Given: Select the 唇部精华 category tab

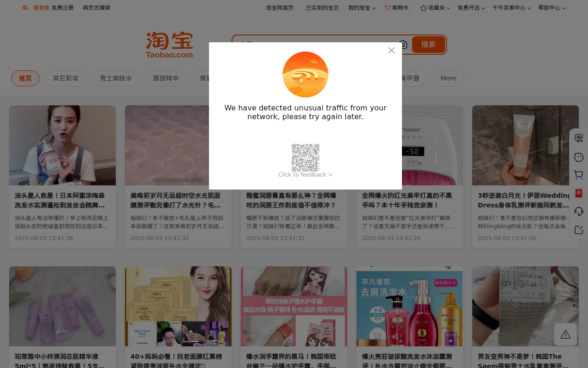Looking at the screenshot, I should pos(166,78).
